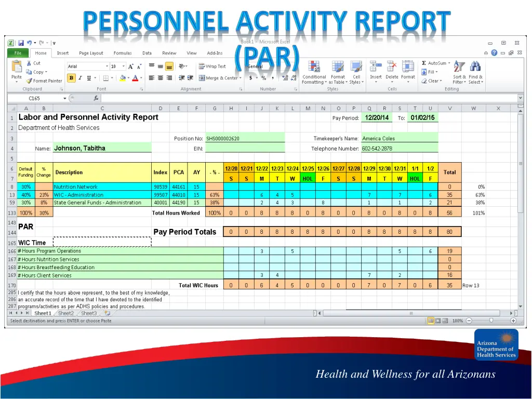The image size is (532, 399).
Task: Click the Zoom Out minus button
Action: (469, 321)
